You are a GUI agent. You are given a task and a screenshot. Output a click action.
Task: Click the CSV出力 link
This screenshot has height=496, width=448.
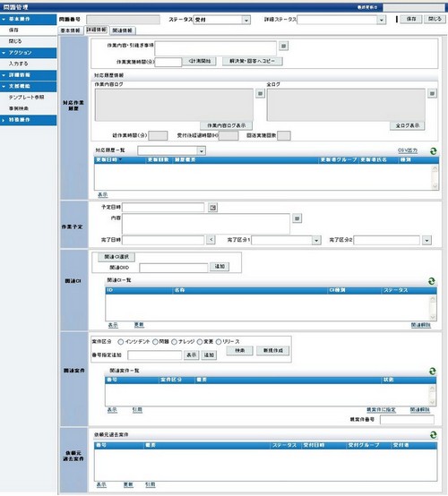click(x=408, y=151)
